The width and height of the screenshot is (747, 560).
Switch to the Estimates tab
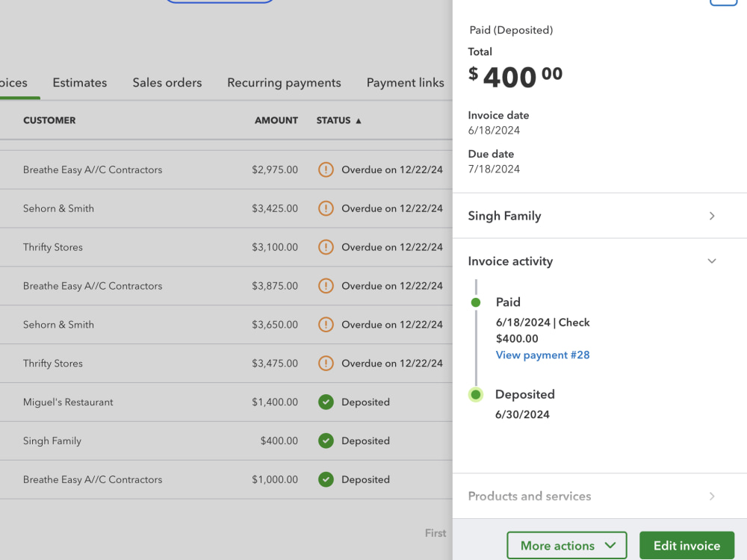(x=80, y=83)
